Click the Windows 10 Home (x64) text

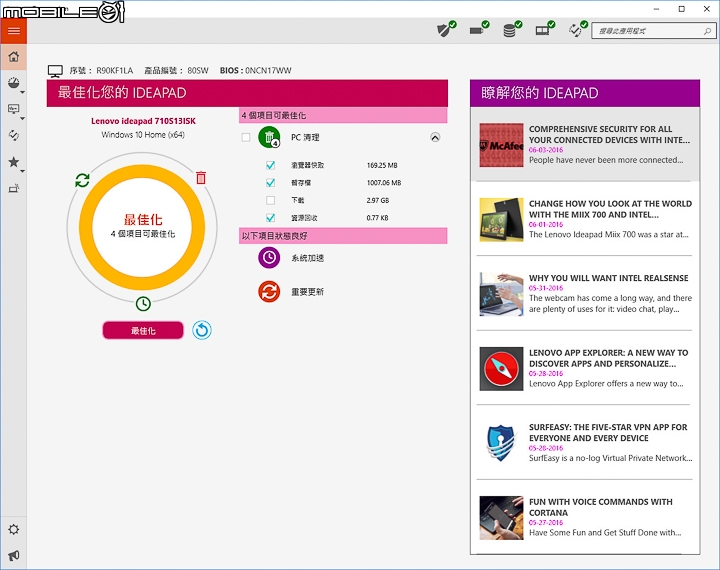pos(143,135)
